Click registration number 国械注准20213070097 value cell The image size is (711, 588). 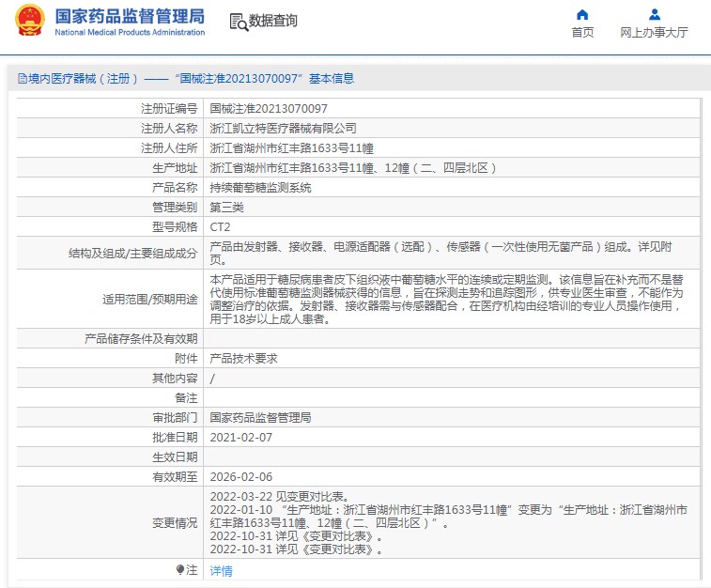tap(269, 109)
